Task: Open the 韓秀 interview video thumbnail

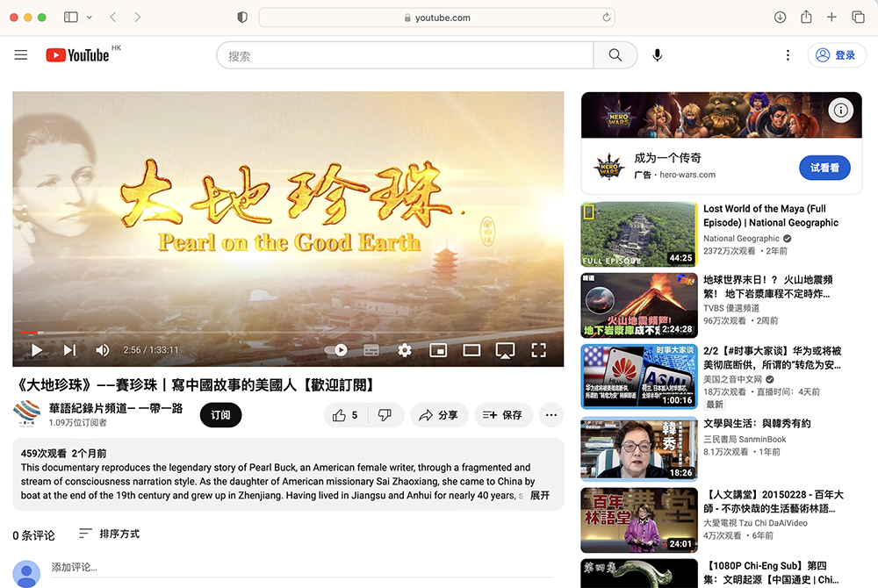Action: (639, 448)
